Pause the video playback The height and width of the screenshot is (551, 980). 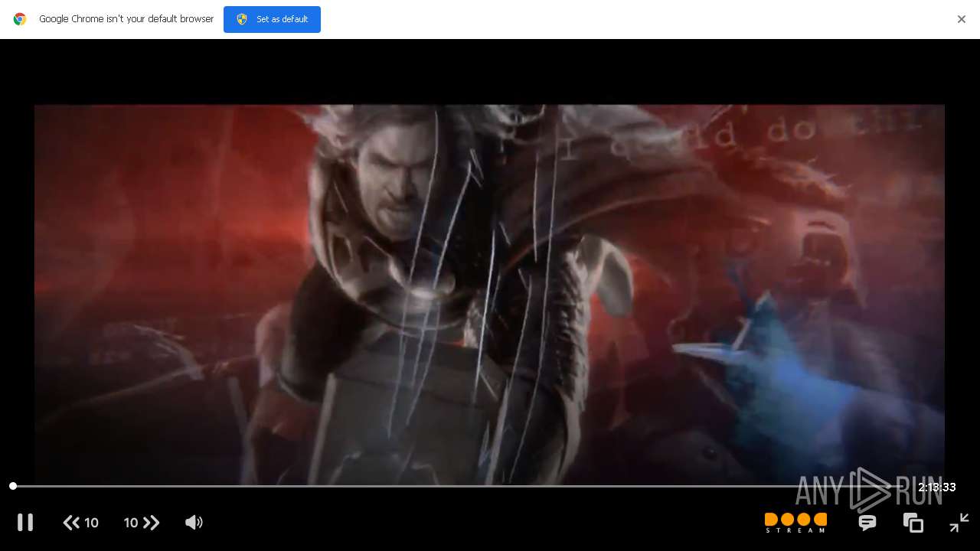[25, 523]
